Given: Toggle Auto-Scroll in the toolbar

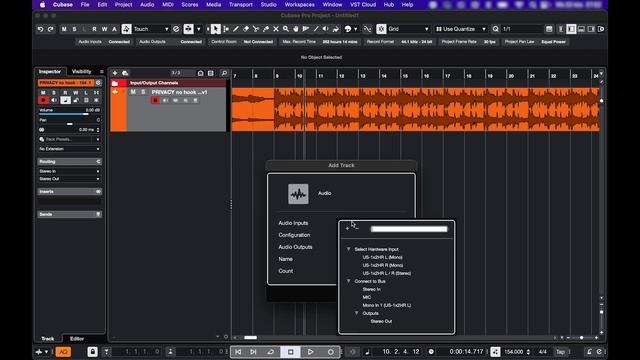Looking at the screenshot, I should point(189,29).
